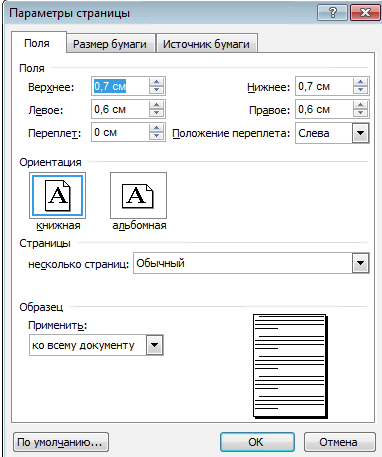Increase the Левое margin with up arrow
This screenshot has height=457, width=382.
pyautogui.click(x=156, y=105)
